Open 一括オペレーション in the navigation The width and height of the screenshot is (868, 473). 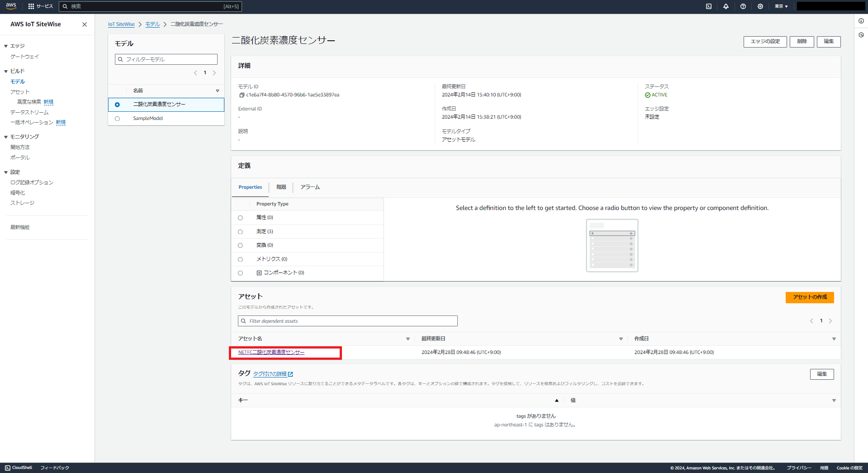pos(32,123)
